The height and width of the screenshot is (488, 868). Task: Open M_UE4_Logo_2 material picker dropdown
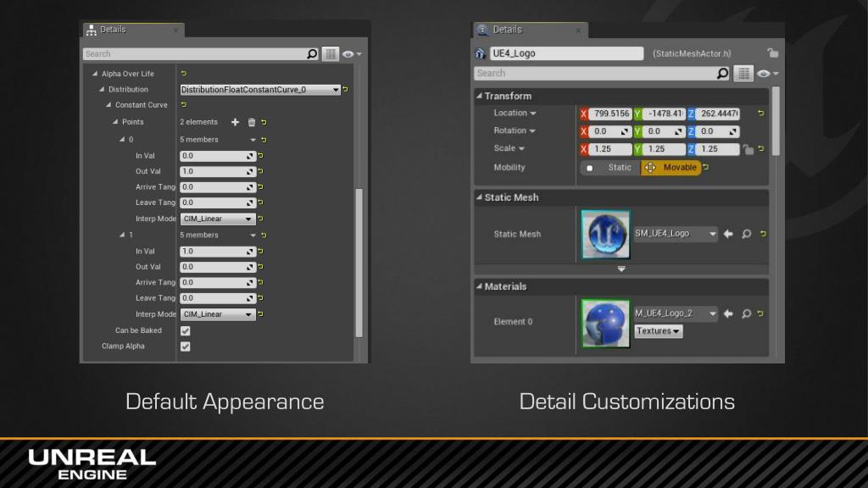pos(676,313)
